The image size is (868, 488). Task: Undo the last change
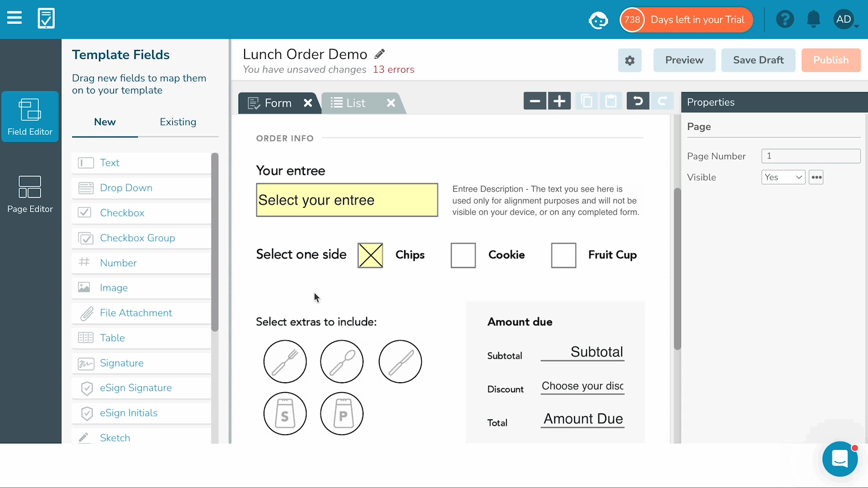click(x=638, y=101)
